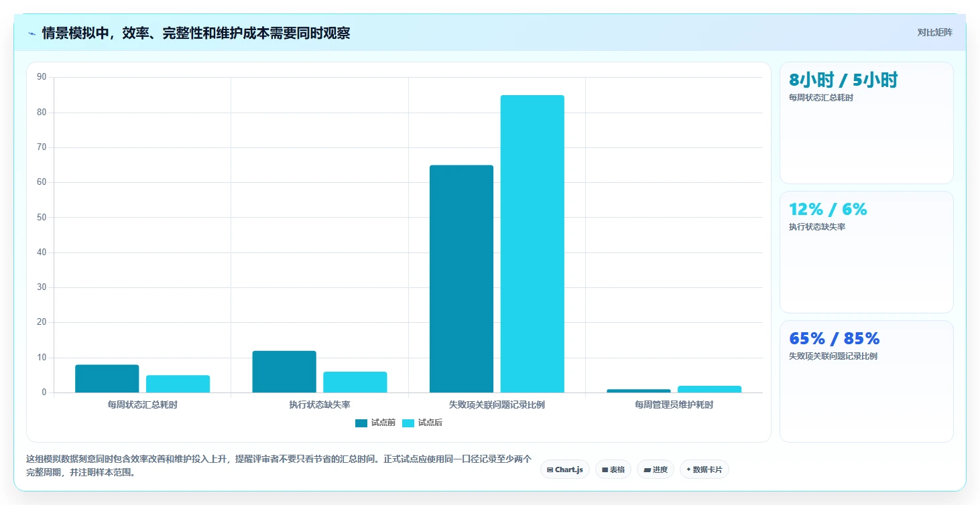Click the 试点后 bar for 每周状态汇总耗时
The height and width of the screenshot is (505, 980).
[x=178, y=384]
